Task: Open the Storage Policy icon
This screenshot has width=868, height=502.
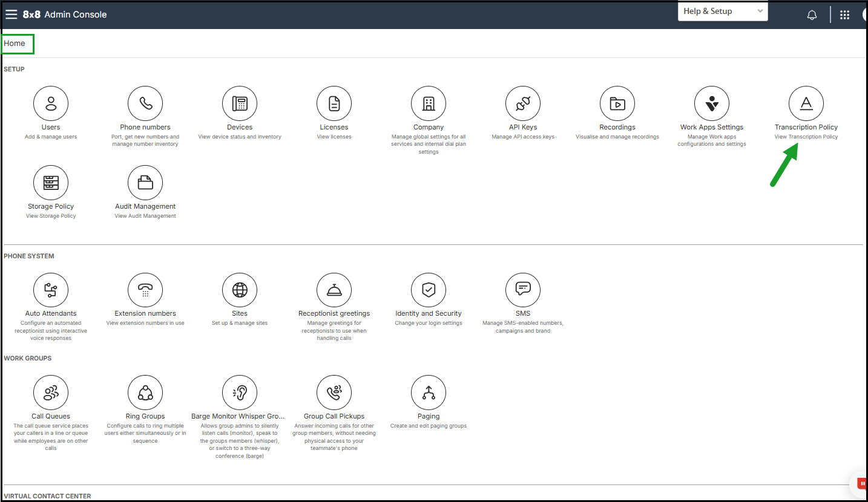Action: tap(51, 183)
